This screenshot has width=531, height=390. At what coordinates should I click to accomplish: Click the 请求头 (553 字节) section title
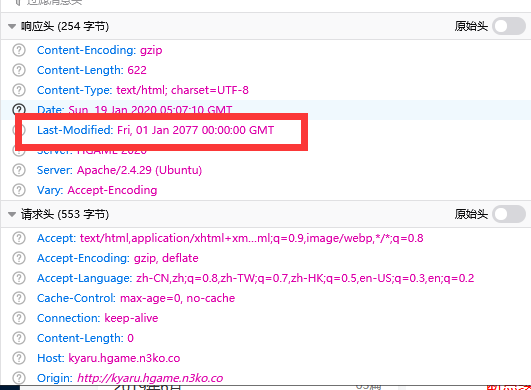point(65,214)
